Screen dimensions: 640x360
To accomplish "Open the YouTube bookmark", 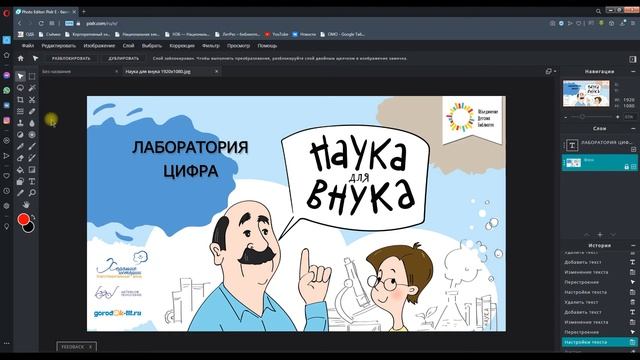I will click(x=276, y=34).
